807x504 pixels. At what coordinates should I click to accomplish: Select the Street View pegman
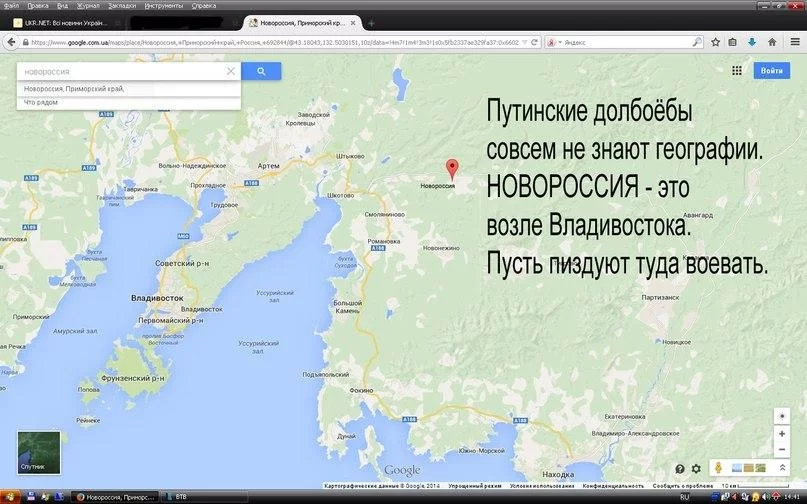(718, 467)
